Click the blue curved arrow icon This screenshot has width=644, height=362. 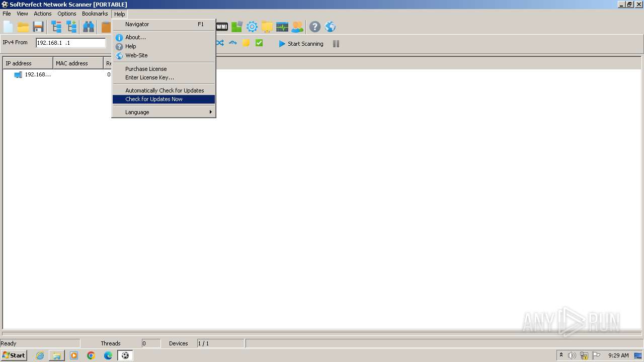click(x=233, y=43)
